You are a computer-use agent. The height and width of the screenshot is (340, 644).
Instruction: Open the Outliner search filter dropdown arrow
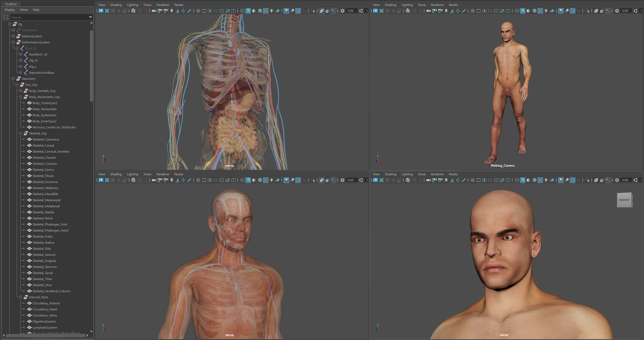coord(90,17)
